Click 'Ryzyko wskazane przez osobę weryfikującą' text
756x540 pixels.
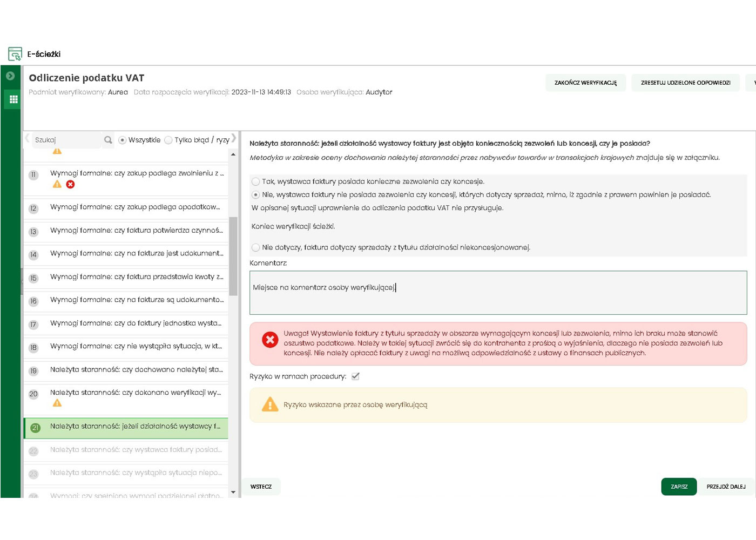(x=355, y=405)
